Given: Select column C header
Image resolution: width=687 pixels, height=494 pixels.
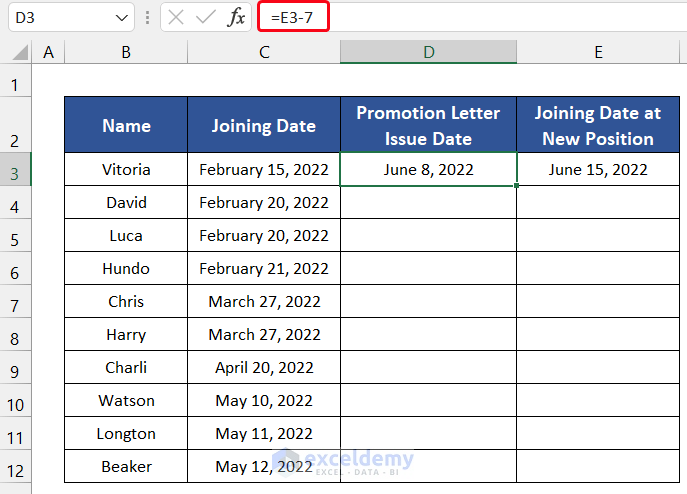Looking at the screenshot, I should point(264,52).
